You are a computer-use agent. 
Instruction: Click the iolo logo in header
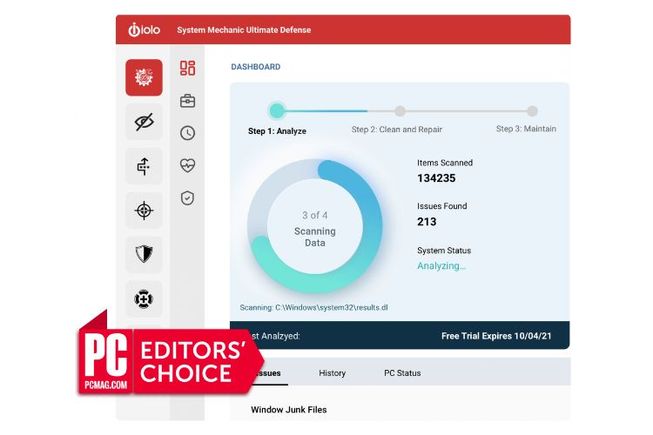pyautogui.click(x=144, y=30)
